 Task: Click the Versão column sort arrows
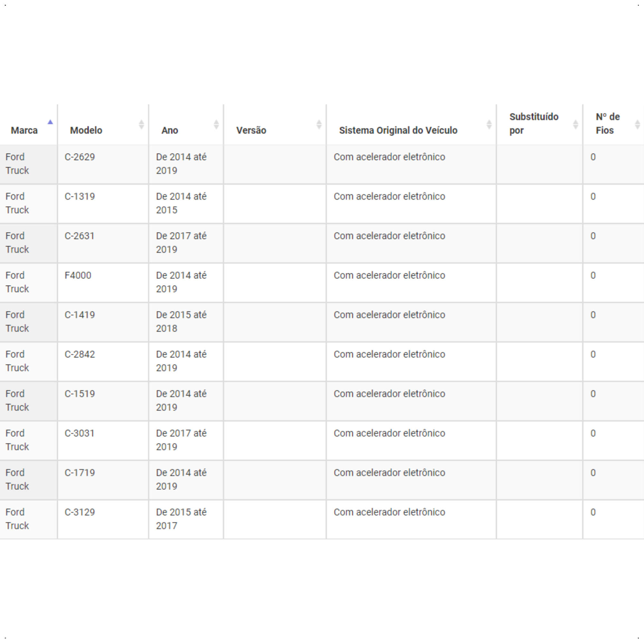click(x=319, y=125)
